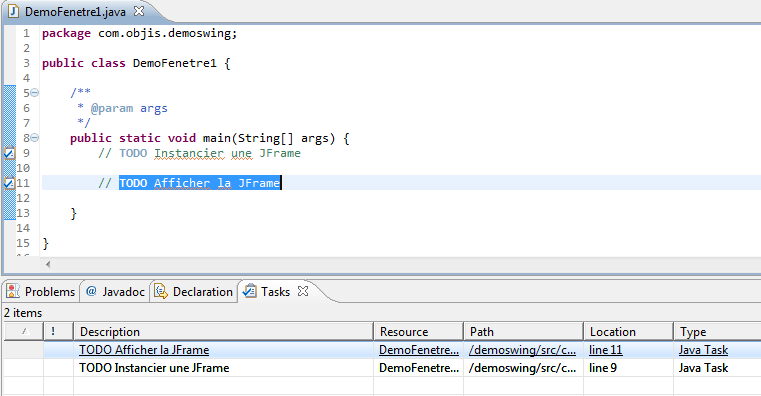Screen dimensions: 761x396
Task: Click 'public class DemoFenetre1 {' code line
Action: click(x=136, y=63)
